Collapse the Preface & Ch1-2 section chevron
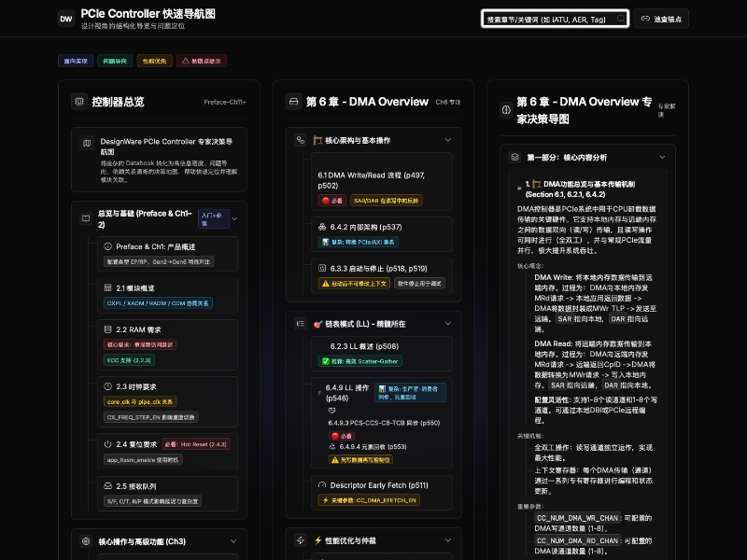The height and width of the screenshot is (560, 747). click(x=234, y=219)
